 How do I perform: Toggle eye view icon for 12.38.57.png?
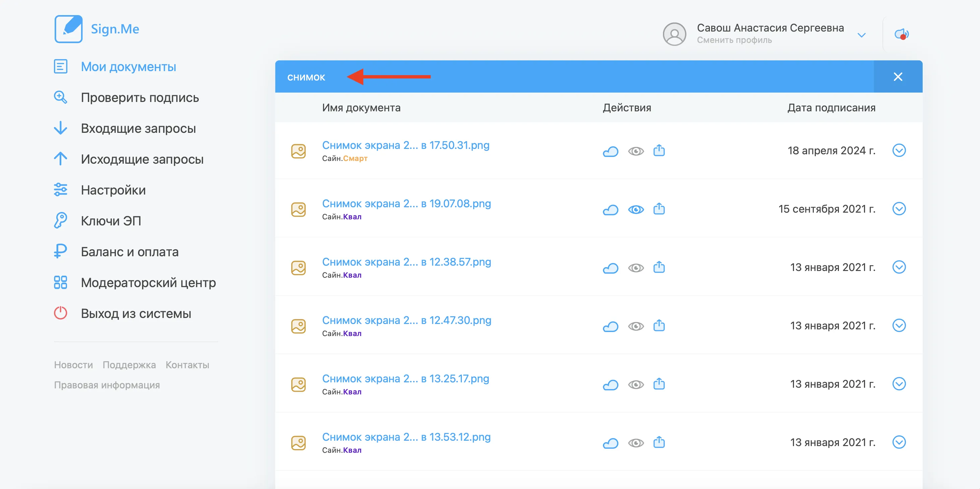pos(636,268)
